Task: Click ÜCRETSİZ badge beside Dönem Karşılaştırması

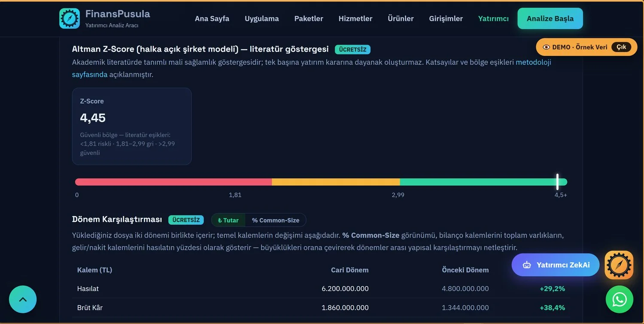Action: pyautogui.click(x=186, y=220)
